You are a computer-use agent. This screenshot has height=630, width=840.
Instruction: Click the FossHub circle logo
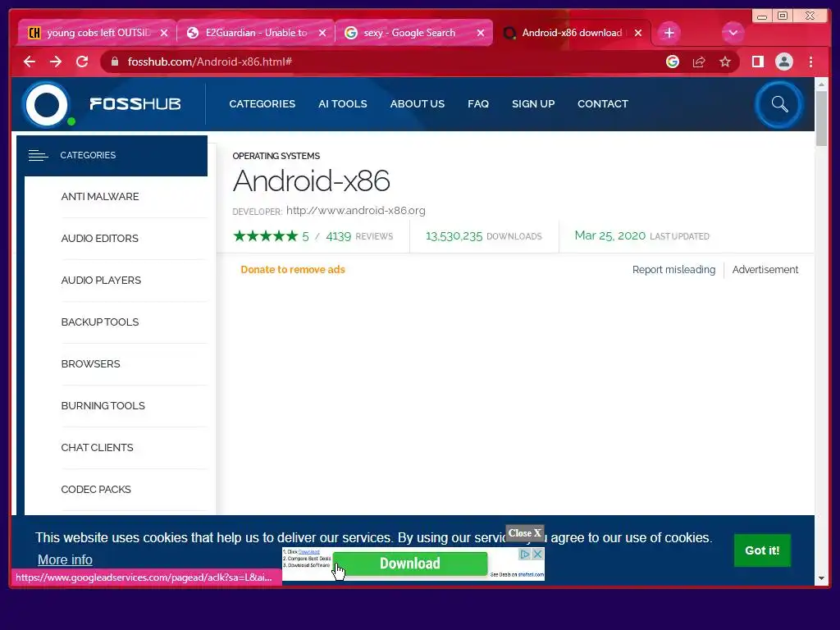(x=47, y=104)
